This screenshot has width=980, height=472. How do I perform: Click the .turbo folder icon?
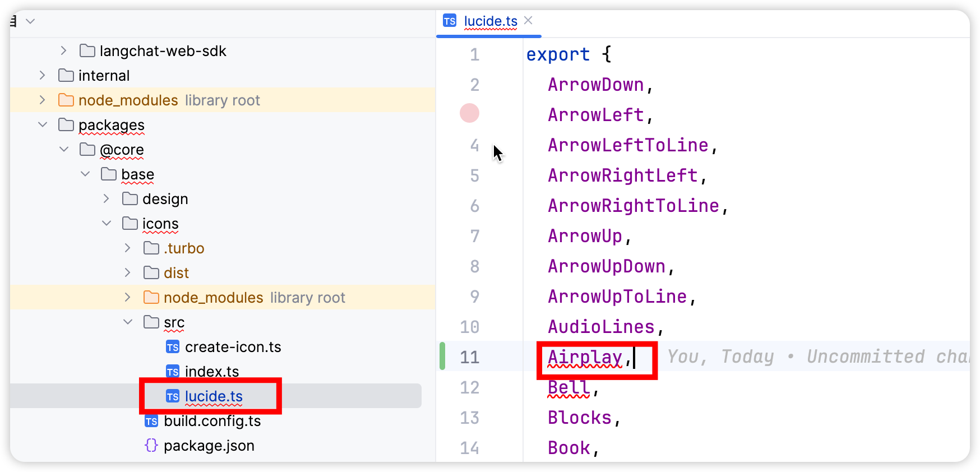click(x=151, y=248)
